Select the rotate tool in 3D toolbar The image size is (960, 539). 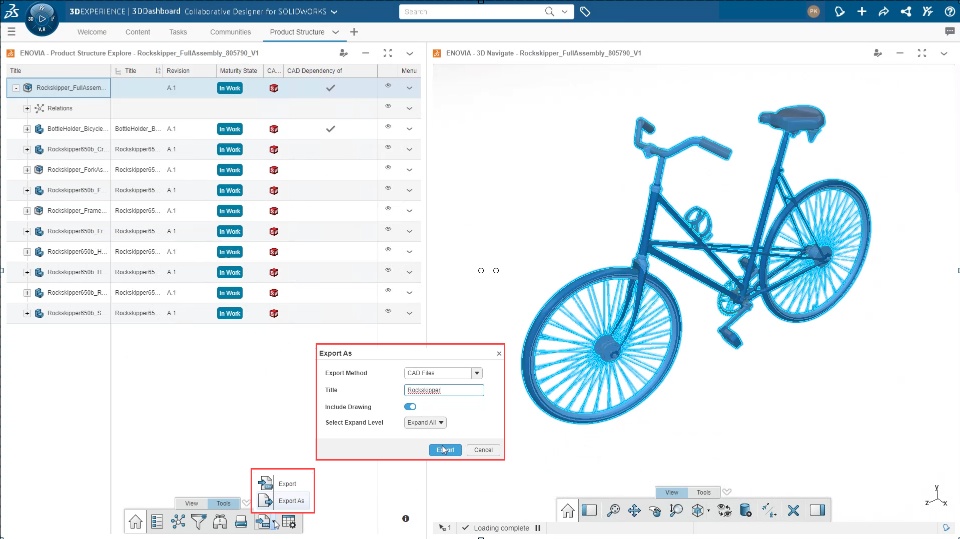pyautogui.click(x=655, y=510)
